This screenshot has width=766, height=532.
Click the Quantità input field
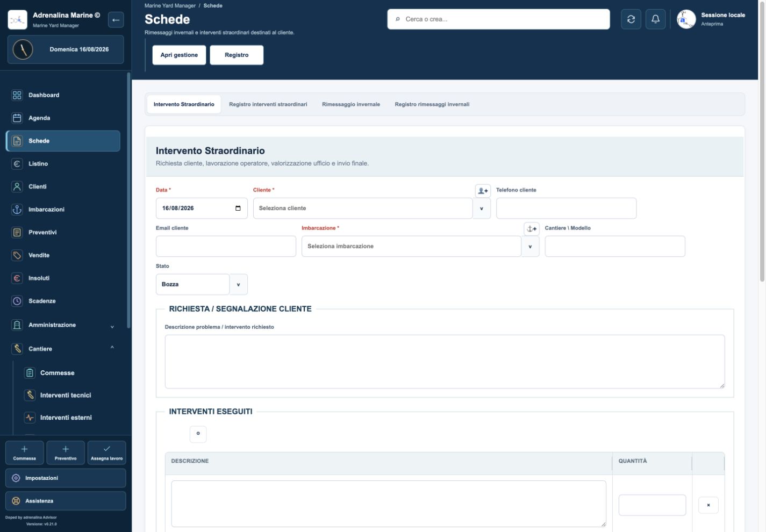pyautogui.click(x=652, y=505)
